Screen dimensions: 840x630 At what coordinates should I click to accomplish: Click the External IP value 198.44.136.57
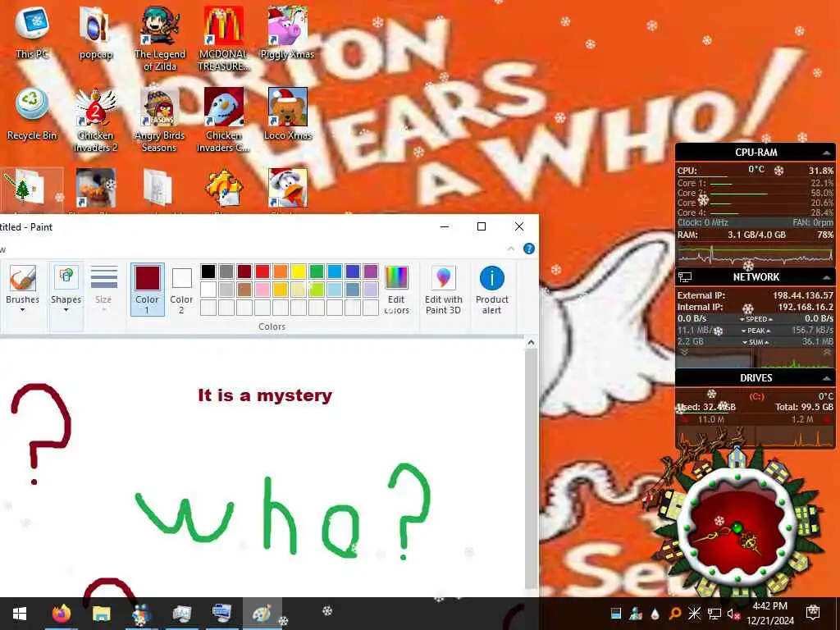[x=803, y=295]
